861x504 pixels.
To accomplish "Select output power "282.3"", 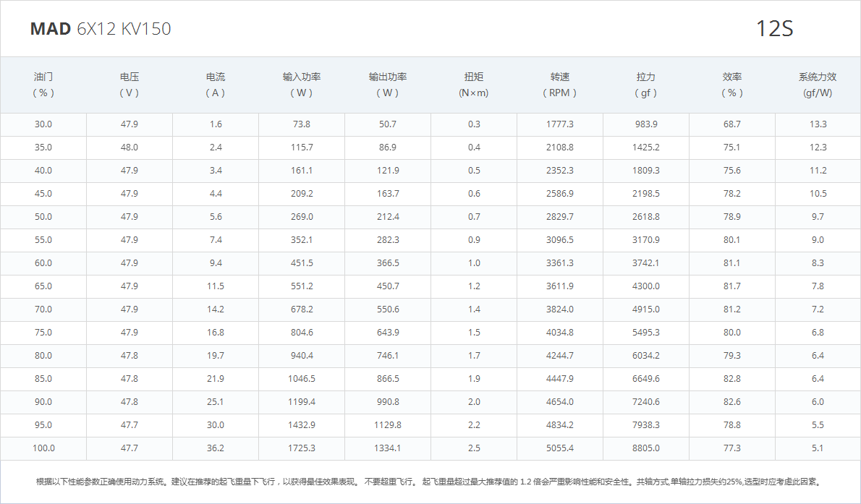I will click(389, 239).
